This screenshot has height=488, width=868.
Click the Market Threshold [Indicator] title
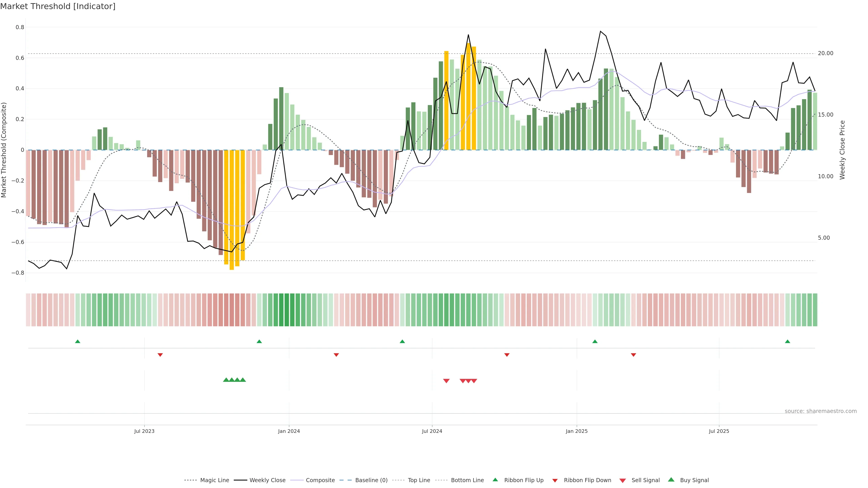(58, 6)
